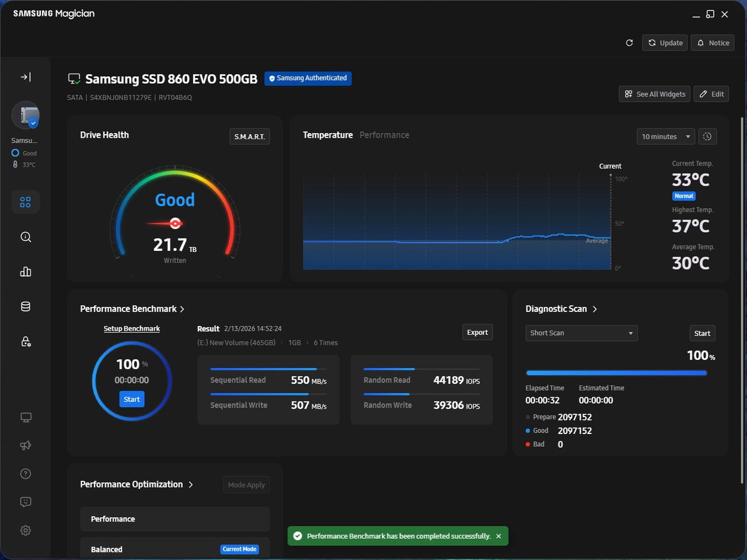The height and width of the screenshot is (560, 747).
Task: Open the dashboard grid icon in the sidebar
Action: point(26,202)
